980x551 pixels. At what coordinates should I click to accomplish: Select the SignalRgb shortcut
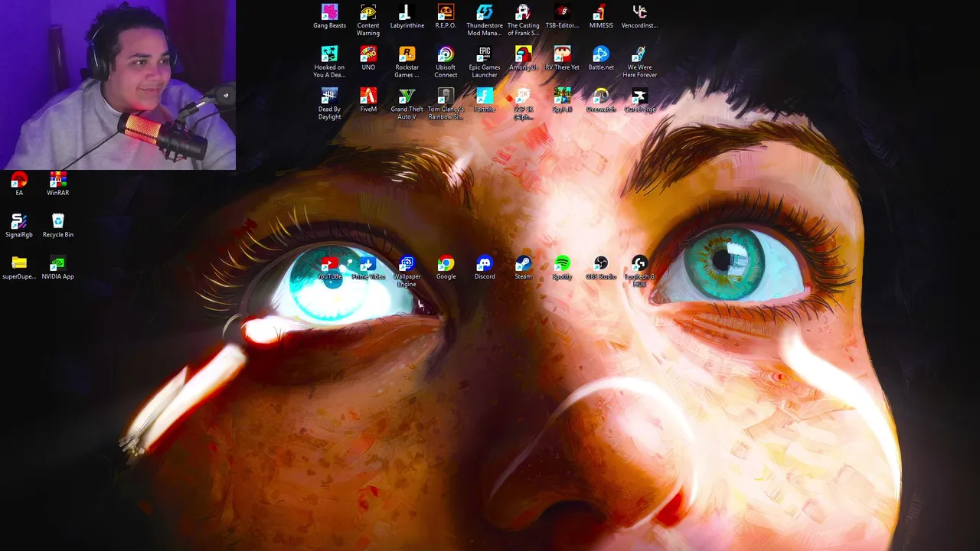click(19, 226)
